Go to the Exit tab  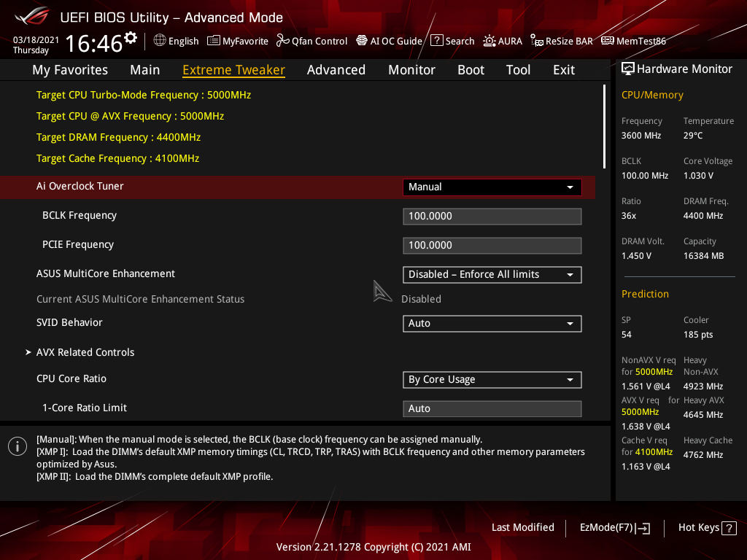(x=564, y=70)
